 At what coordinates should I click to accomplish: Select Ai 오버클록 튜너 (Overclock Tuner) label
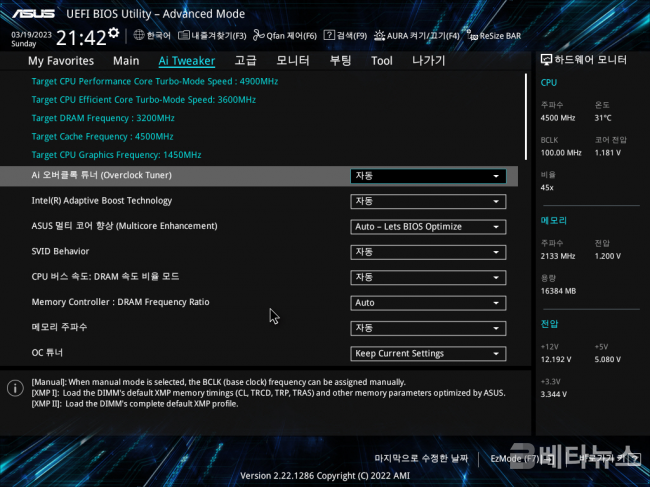click(102, 175)
